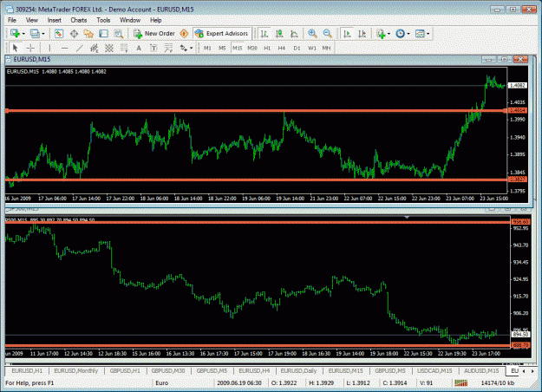Click the chart shift triangle marker
Viewport: 542px width, 392px height.
point(407,217)
